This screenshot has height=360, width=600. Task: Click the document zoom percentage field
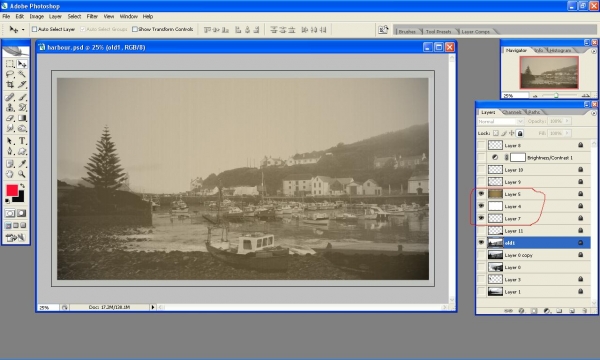tap(48, 307)
